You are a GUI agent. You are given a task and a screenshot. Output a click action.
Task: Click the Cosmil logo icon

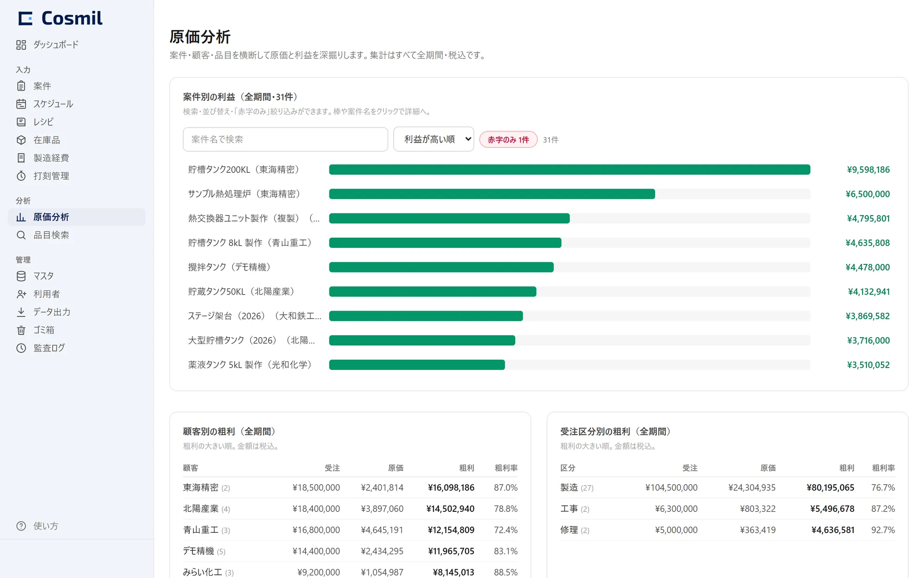pos(25,18)
